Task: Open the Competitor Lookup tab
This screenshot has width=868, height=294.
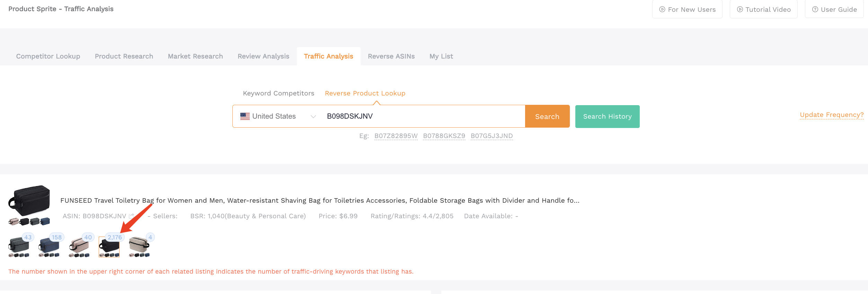Action: pos(48,56)
